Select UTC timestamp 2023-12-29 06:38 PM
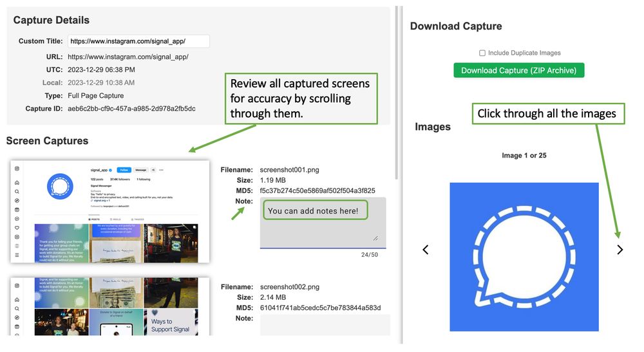Screen dimensions: 644x352 [102, 69]
